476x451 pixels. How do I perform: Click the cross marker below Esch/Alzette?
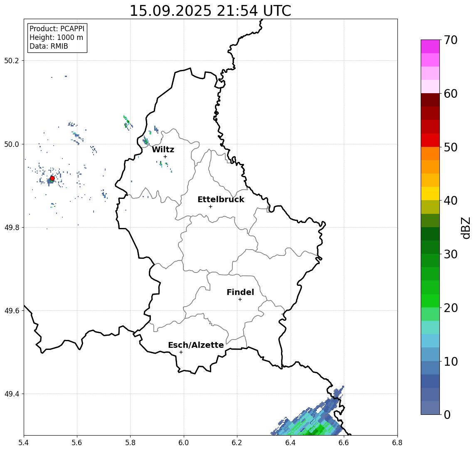[x=181, y=352]
